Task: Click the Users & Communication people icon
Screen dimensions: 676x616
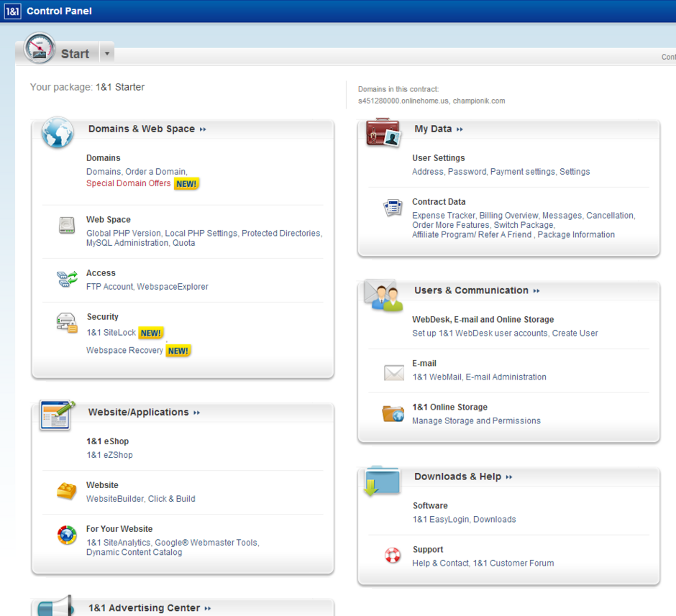Action: point(384,295)
